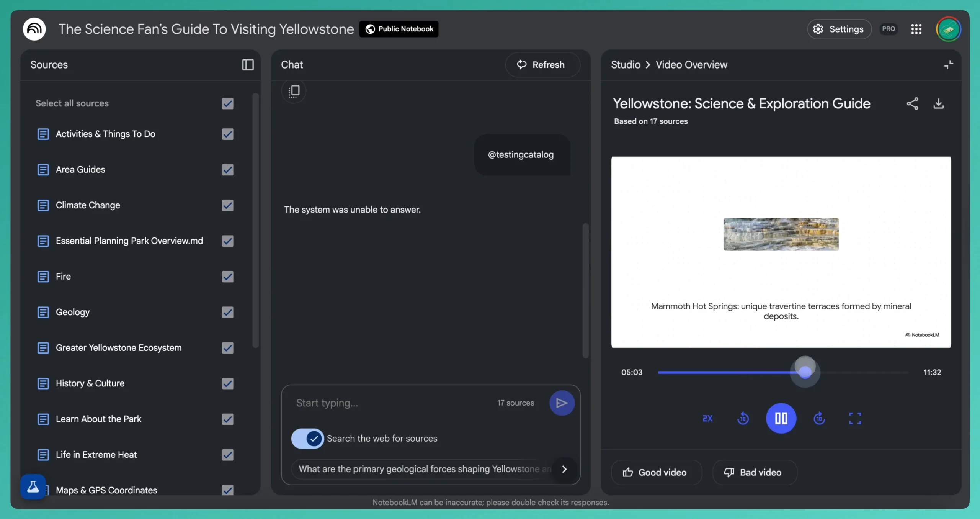Open the Geology source
The image size is (980, 519).
[x=73, y=312]
